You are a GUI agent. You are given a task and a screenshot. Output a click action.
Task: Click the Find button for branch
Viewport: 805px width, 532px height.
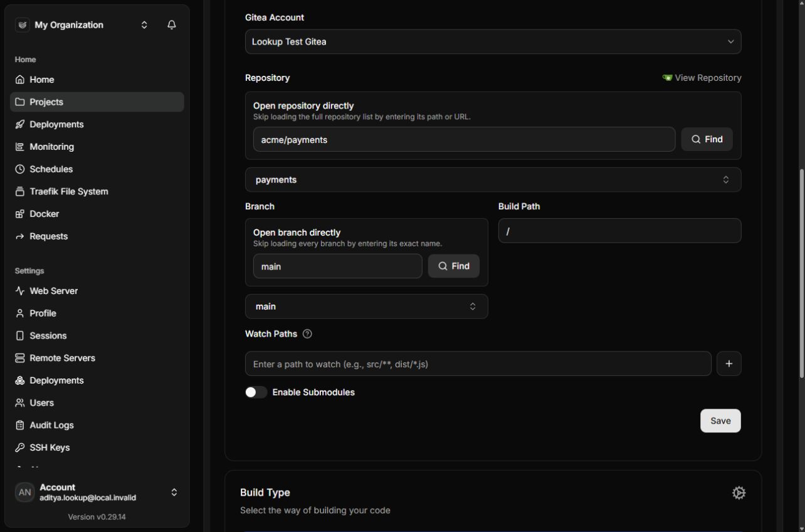coord(454,266)
